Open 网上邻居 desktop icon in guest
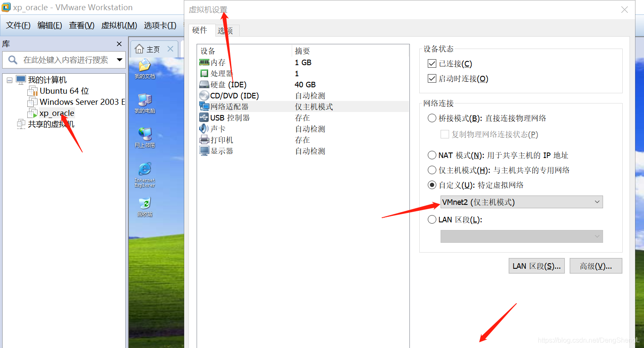The height and width of the screenshot is (348, 644). click(145, 138)
